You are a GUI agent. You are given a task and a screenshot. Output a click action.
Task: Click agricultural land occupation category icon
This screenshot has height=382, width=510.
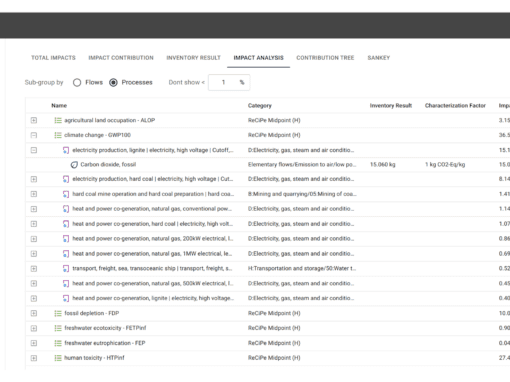[x=58, y=120]
